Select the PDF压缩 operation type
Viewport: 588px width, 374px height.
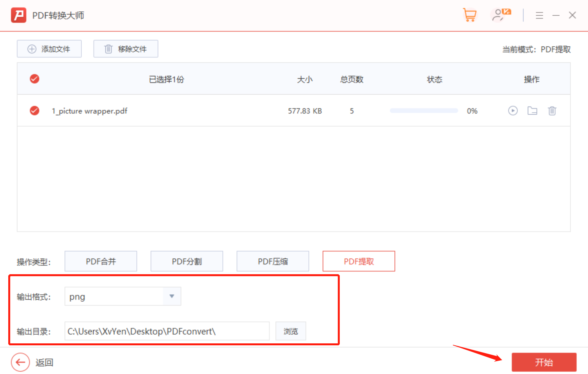(x=273, y=261)
